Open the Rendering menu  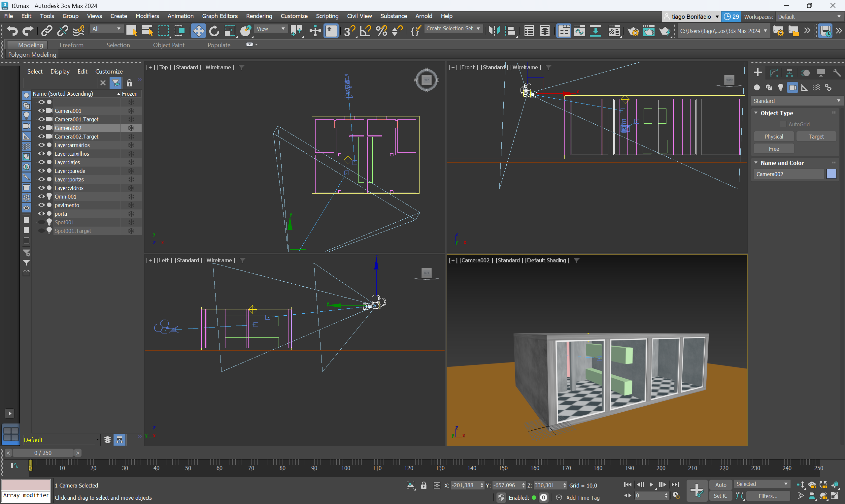259,16
